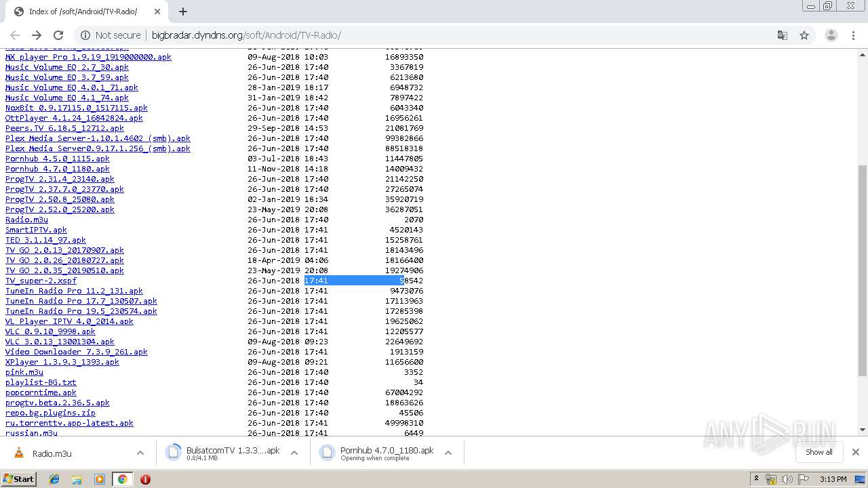Open Peers.TV 6.18.5_12712.apk link
This screenshot has height=488, width=868.
pos(64,128)
